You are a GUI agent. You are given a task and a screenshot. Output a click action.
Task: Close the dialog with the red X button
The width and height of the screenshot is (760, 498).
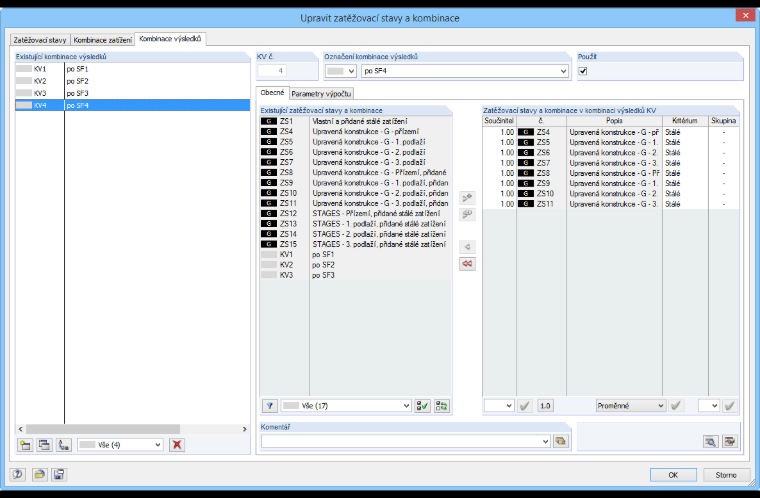point(745,16)
